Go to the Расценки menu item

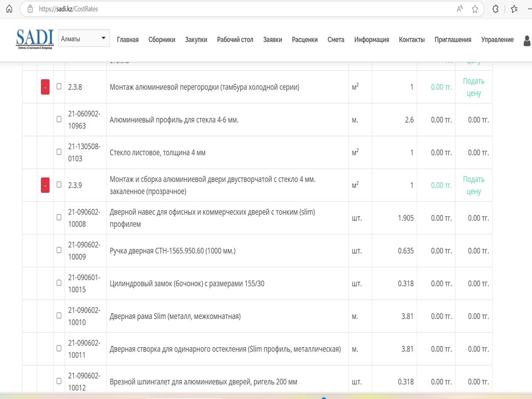click(305, 39)
